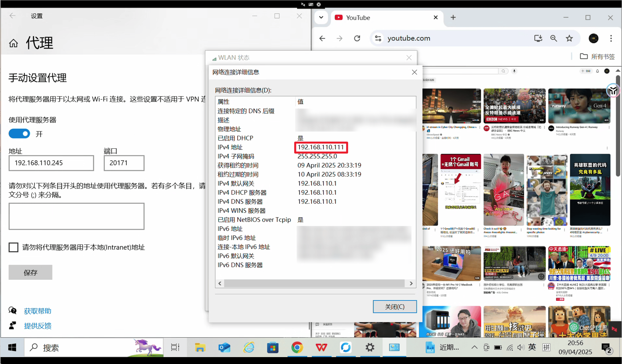Viewport: 622px width, 364px height.
Task: Click YouTube's voice search microphone
Action: [514, 71]
